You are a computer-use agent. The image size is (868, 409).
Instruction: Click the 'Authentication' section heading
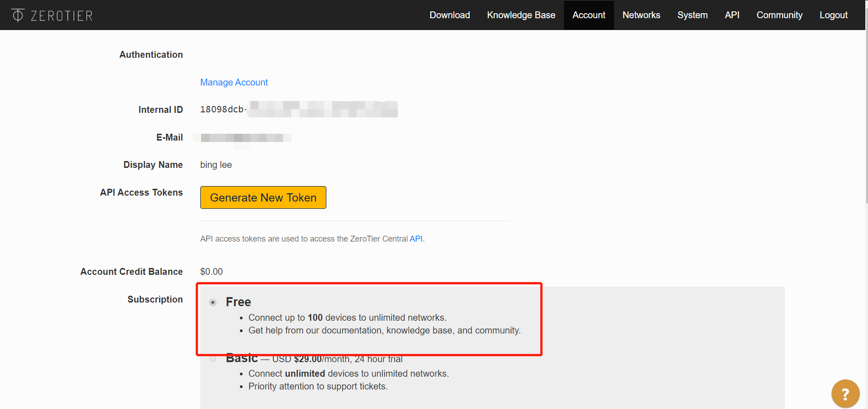click(x=151, y=55)
